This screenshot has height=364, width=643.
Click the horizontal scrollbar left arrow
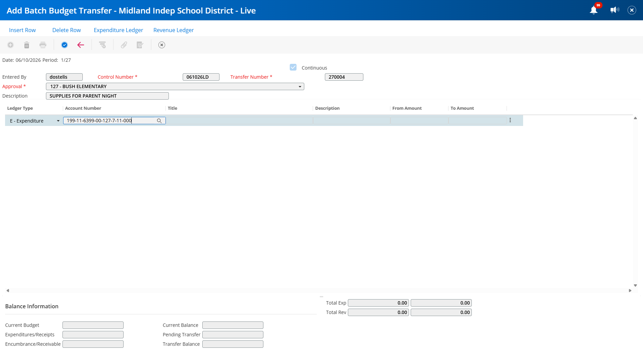[x=7, y=290]
